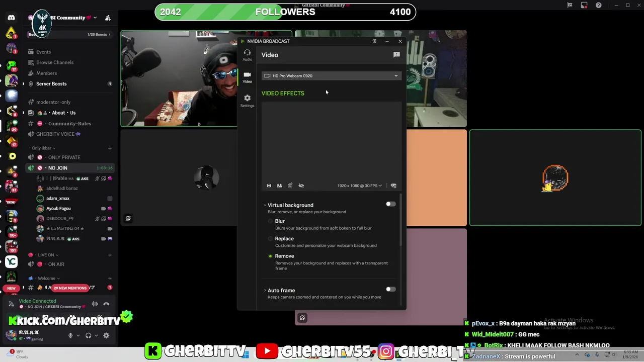This screenshot has width=644, height=362.
Task: Create channel in Only lkbar category
Action: click(x=110, y=148)
